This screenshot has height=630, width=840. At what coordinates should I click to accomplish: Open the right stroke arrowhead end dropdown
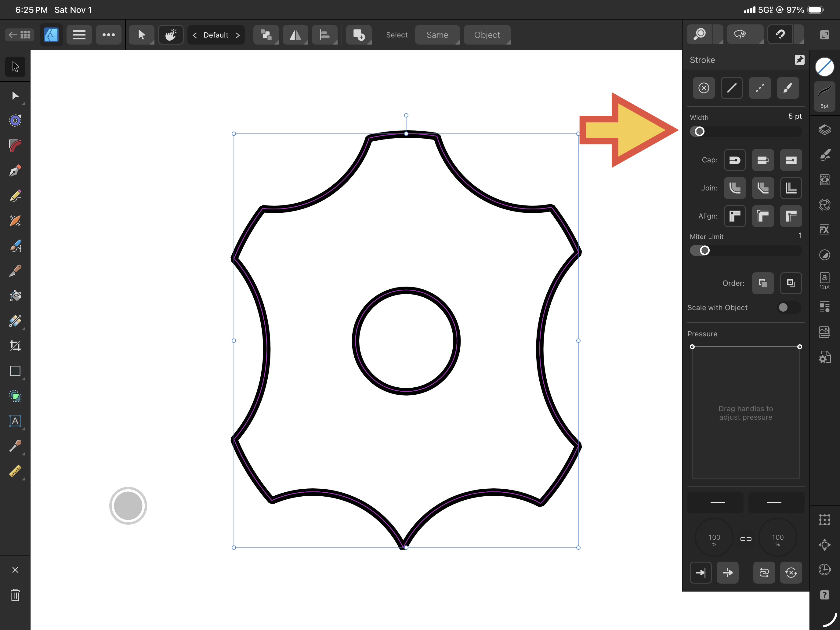pyautogui.click(x=776, y=503)
